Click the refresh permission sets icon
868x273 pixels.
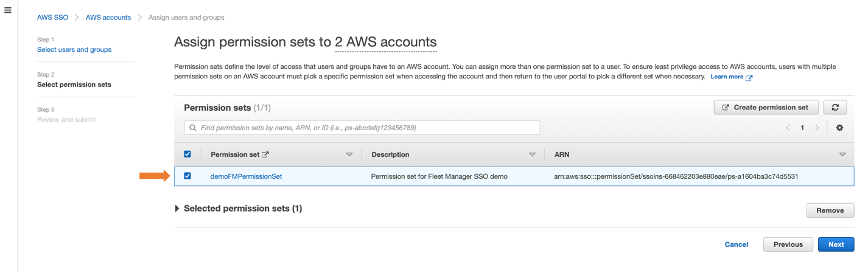pyautogui.click(x=835, y=107)
